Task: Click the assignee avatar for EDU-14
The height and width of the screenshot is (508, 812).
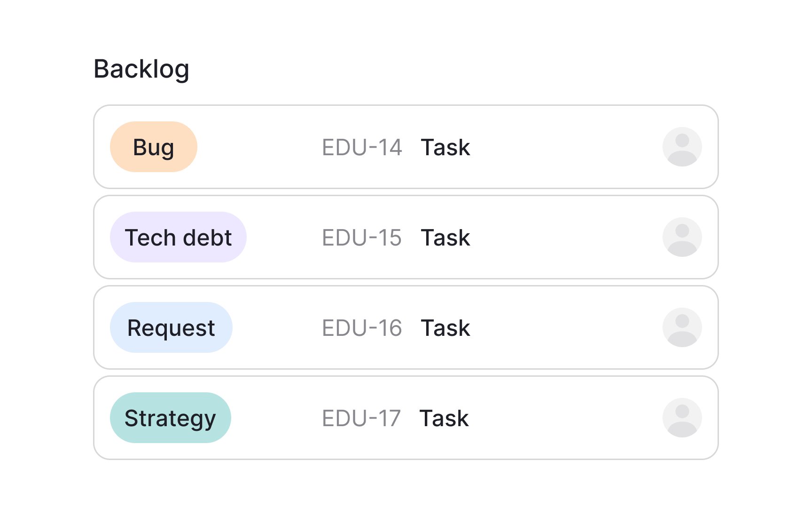Action: tap(682, 147)
